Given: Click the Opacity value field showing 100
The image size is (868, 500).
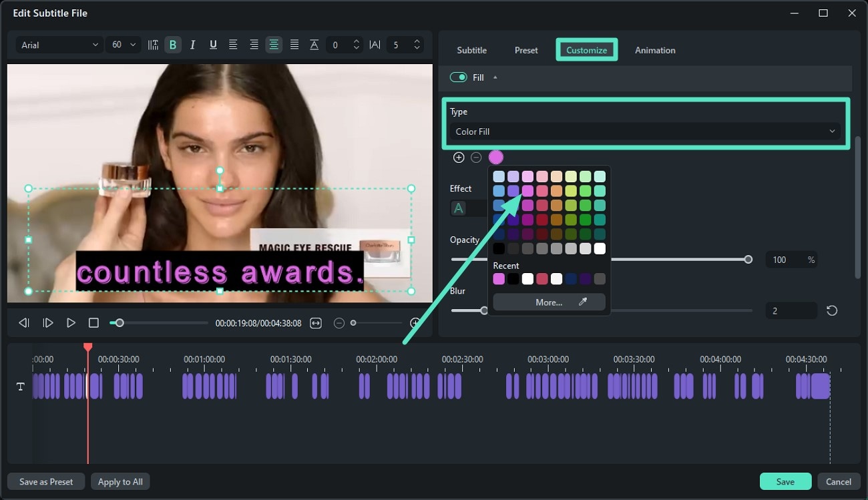Looking at the screenshot, I should [792, 260].
